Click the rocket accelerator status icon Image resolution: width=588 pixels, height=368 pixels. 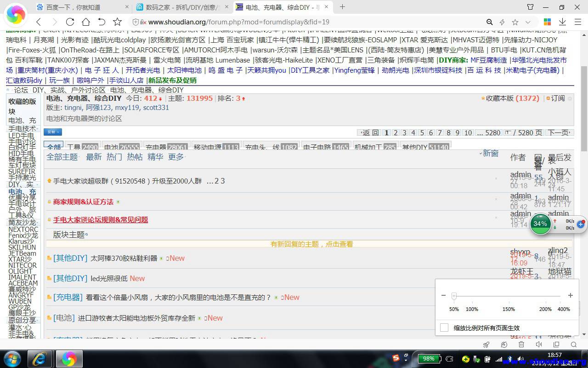486,345
